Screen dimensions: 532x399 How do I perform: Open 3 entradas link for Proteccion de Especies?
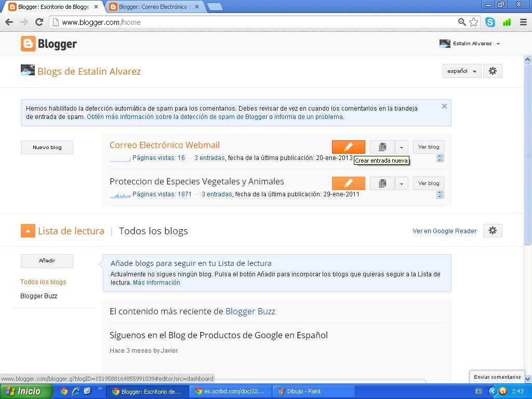217,194
